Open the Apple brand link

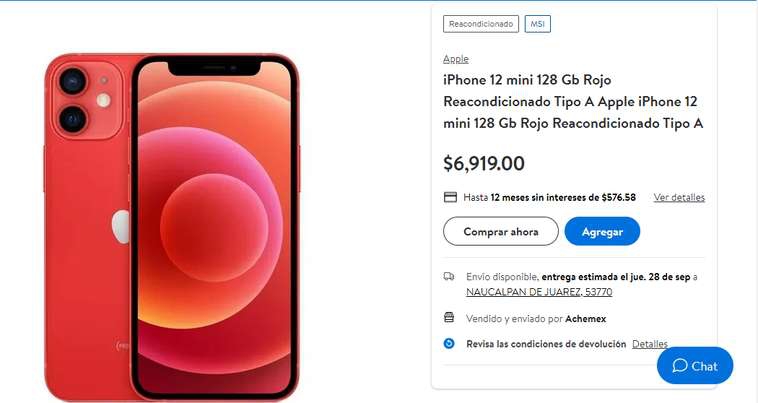(x=456, y=59)
